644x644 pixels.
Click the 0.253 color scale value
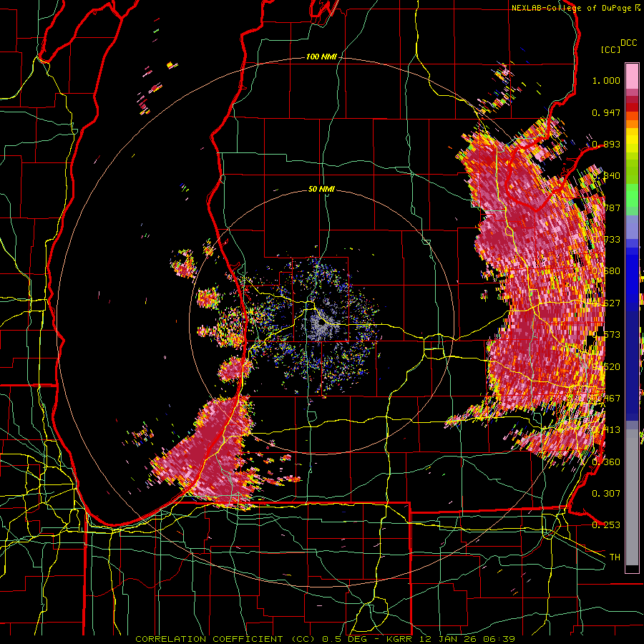click(606, 525)
